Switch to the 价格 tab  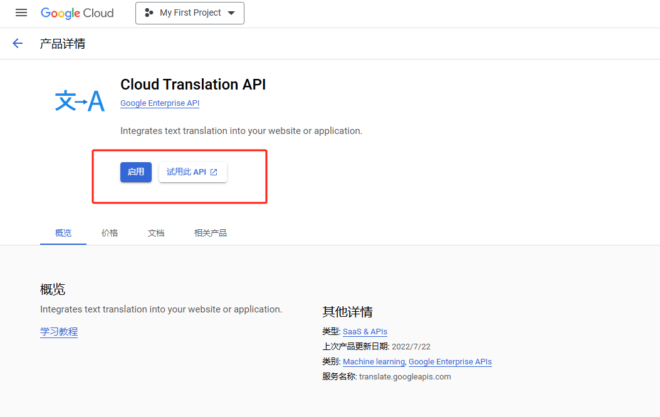[x=109, y=233]
